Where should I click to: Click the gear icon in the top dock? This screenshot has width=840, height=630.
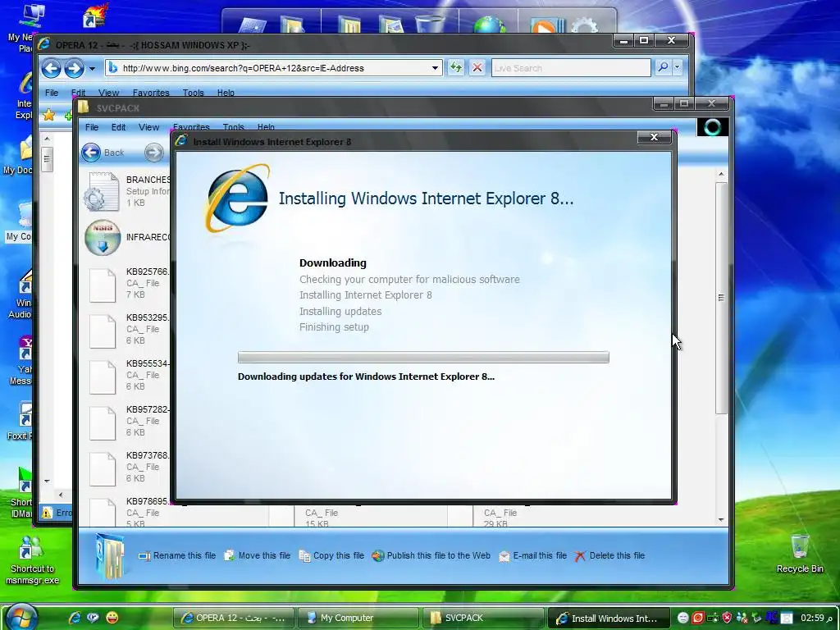click(584, 25)
